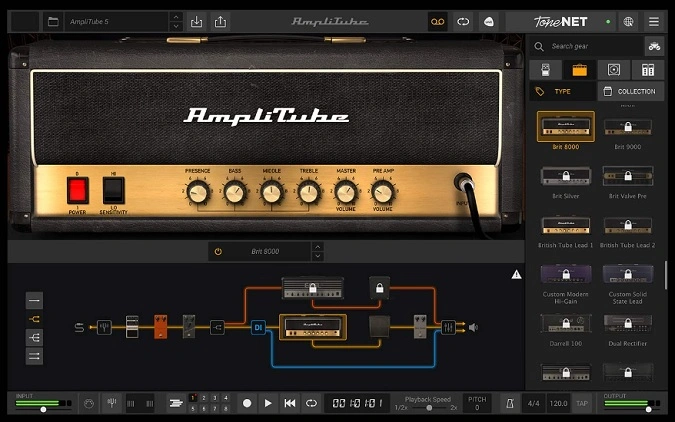Open the Brit 8000 model name dropdown

(x=265, y=251)
